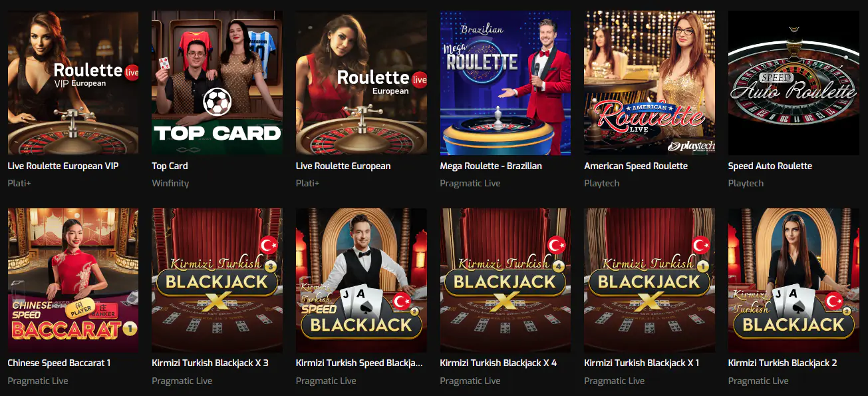Click Turkish flag icon on Blackjack X 1
868x396 pixels.
(701, 245)
